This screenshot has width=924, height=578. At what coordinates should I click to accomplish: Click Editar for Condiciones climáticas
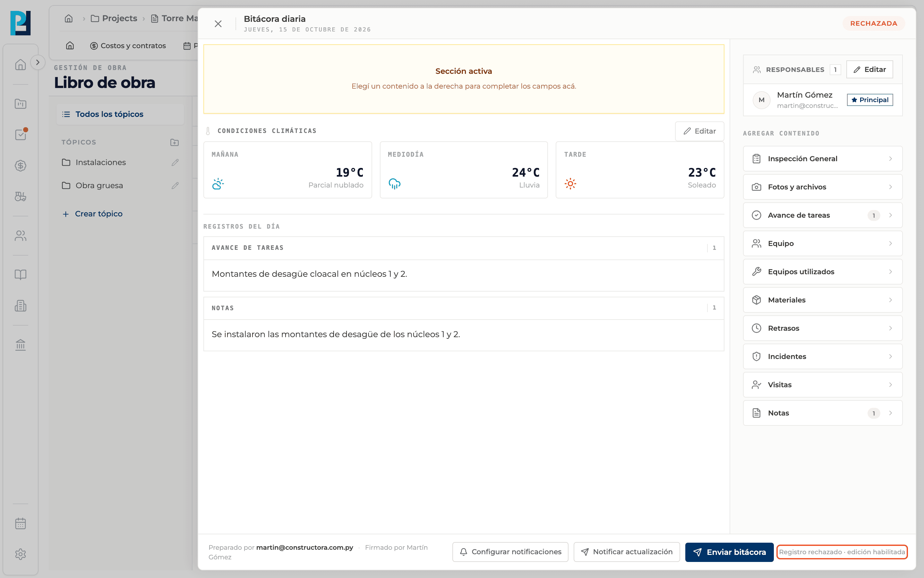coord(699,131)
